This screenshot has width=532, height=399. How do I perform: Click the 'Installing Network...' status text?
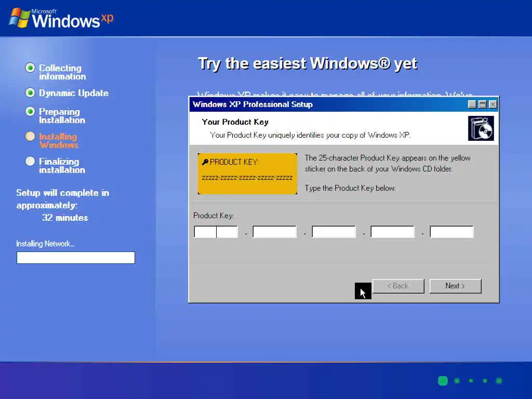point(46,244)
